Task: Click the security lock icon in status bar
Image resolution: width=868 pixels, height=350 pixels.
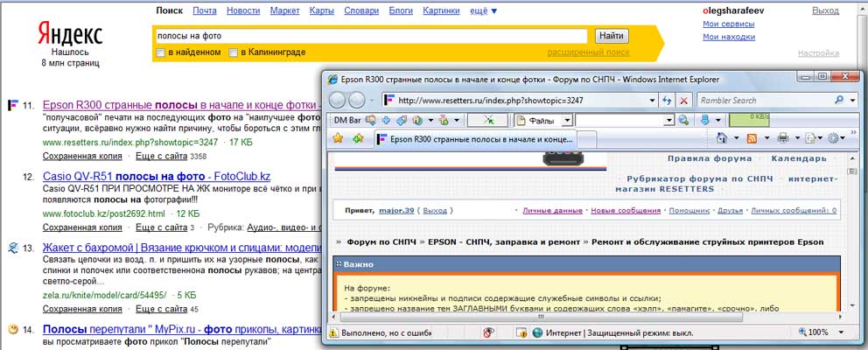Action: 521,332
